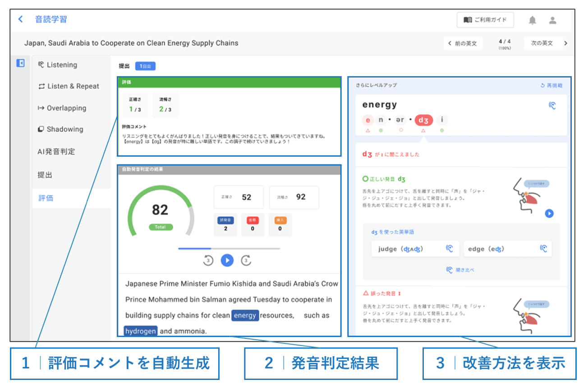Open the ご利用ガイド usage guide
588x389 pixels.
point(485,20)
